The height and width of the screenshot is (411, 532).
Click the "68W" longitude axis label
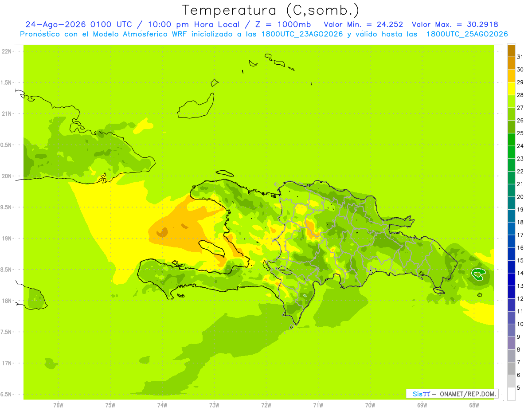point(474,405)
